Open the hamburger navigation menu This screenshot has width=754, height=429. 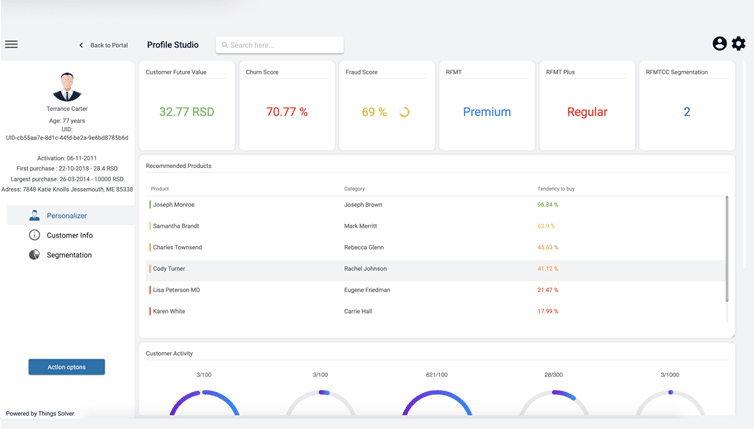(x=12, y=44)
